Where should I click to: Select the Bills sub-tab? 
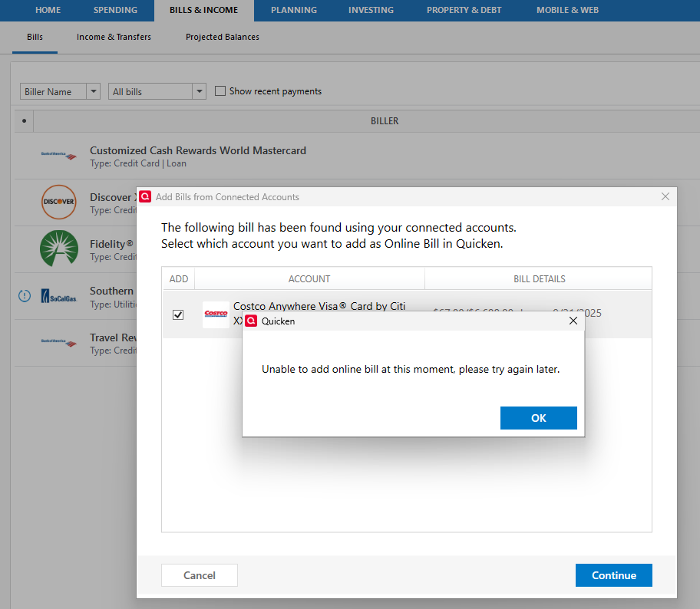tap(35, 37)
